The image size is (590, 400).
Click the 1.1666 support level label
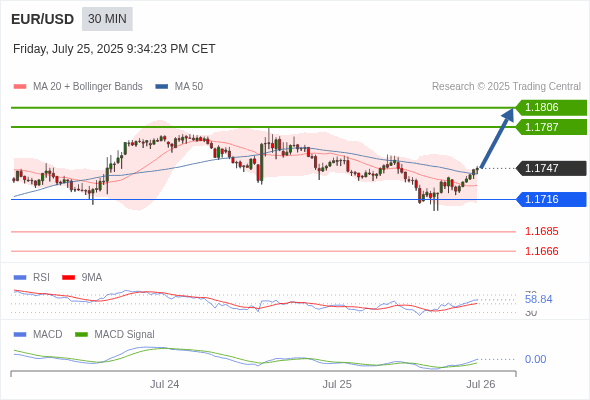(x=541, y=251)
